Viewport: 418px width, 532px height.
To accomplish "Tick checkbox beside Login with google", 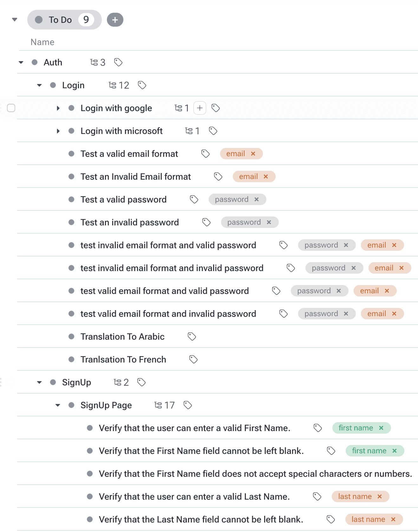I will coord(11,108).
